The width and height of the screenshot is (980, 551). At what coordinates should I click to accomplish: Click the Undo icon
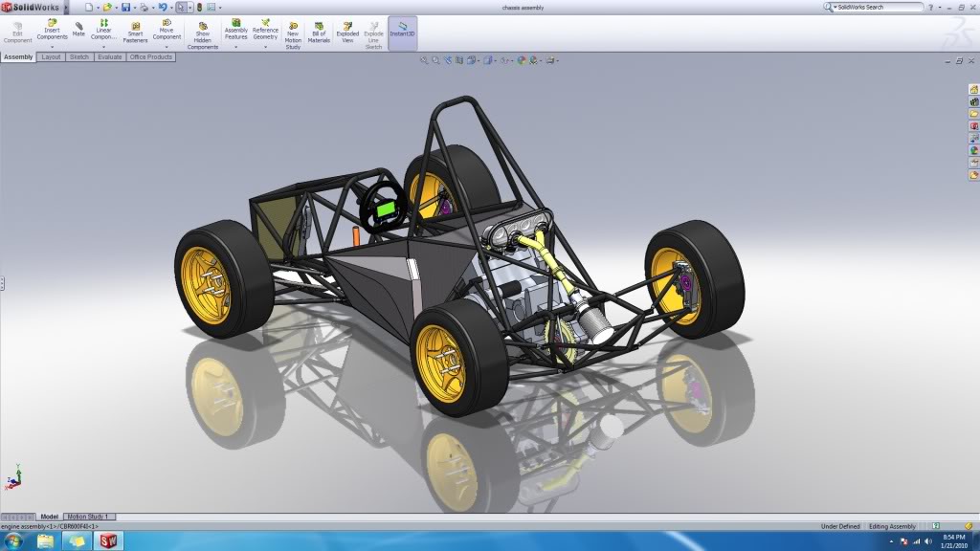coord(163,8)
